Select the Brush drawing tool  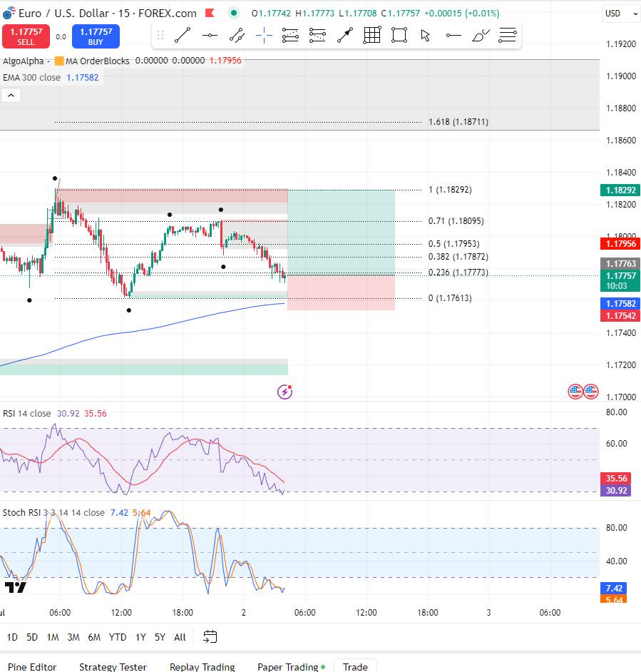click(x=481, y=35)
